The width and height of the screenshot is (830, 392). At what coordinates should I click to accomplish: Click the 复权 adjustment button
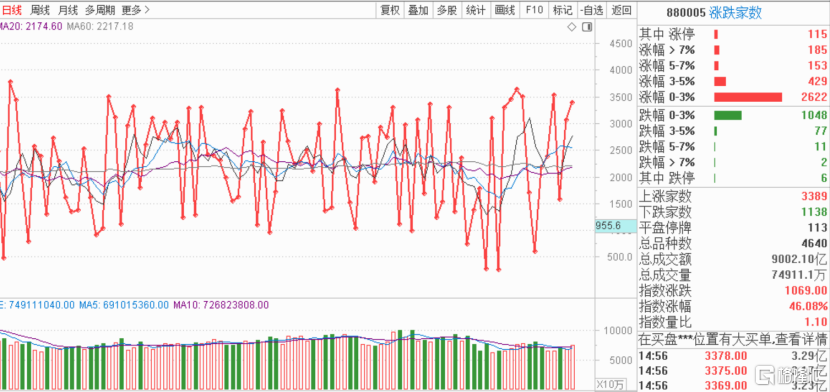(390, 10)
